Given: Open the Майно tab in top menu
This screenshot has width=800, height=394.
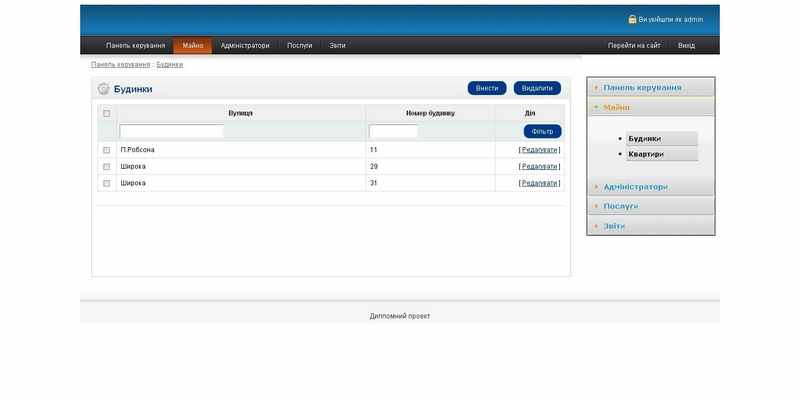Looking at the screenshot, I should (192, 45).
